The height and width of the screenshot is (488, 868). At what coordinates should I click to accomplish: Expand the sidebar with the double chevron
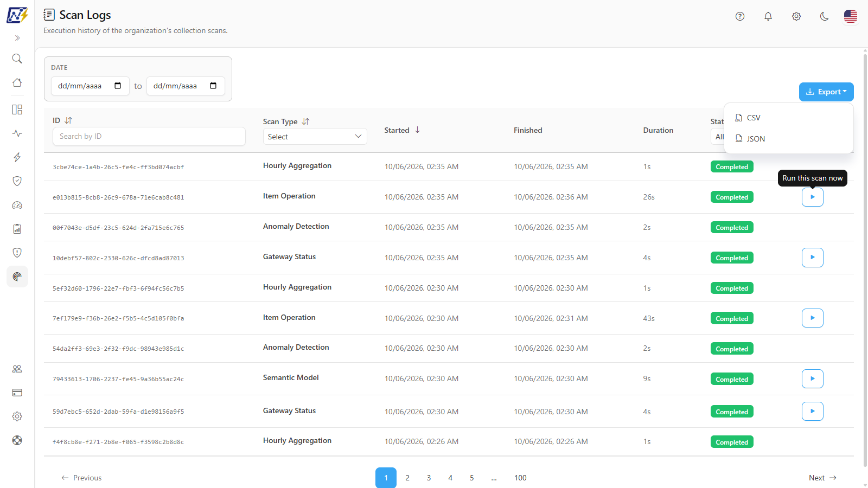(x=17, y=38)
